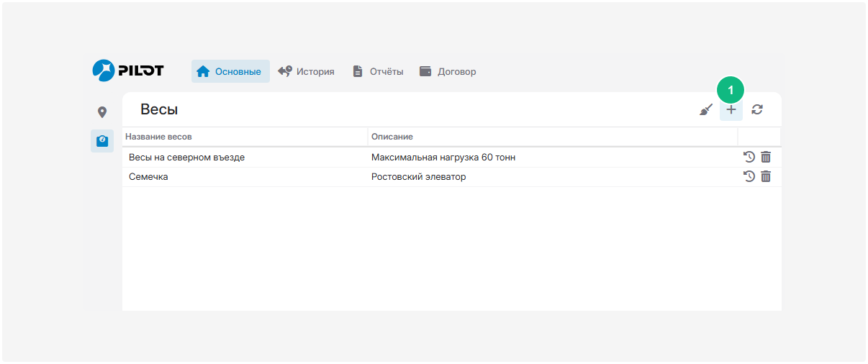Go to the Договор tab
The height and width of the screenshot is (364, 868).
tap(447, 72)
